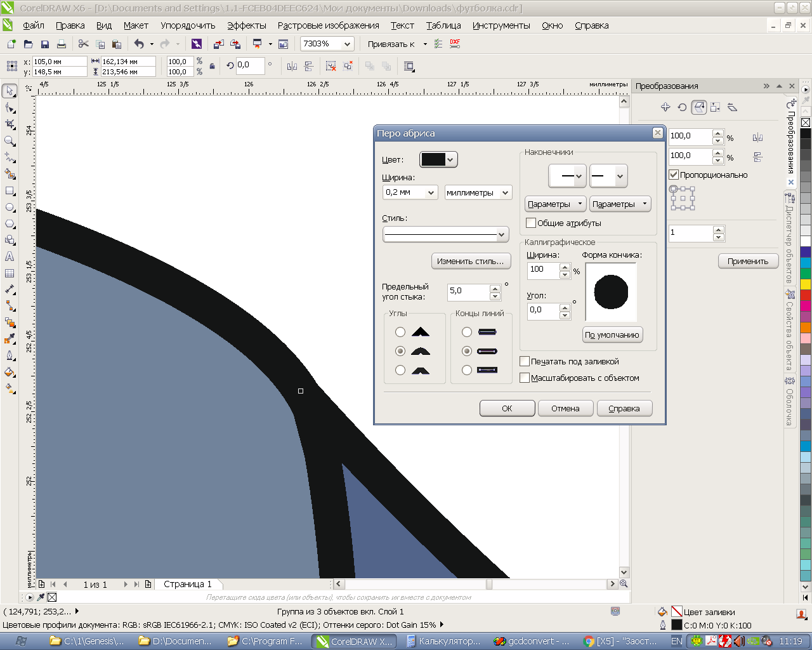
Task: Select the Crop tool
Action: click(10, 124)
